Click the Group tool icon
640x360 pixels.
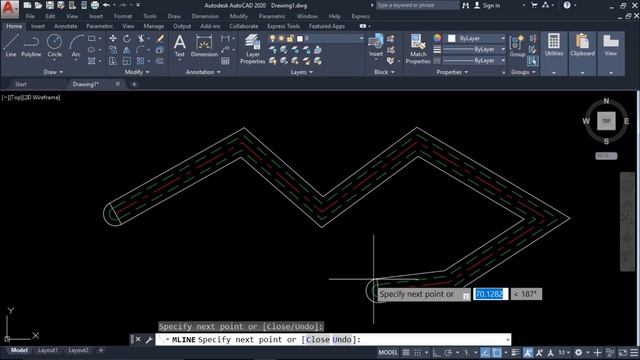tap(517, 46)
